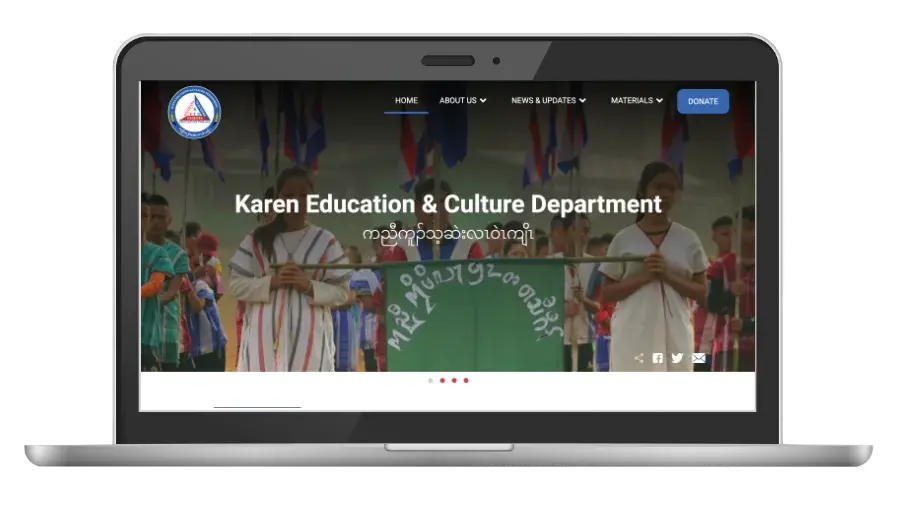
Task: Click the Karen-script subtitle under the heading
Action: pyautogui.click(x=448, y=234)
